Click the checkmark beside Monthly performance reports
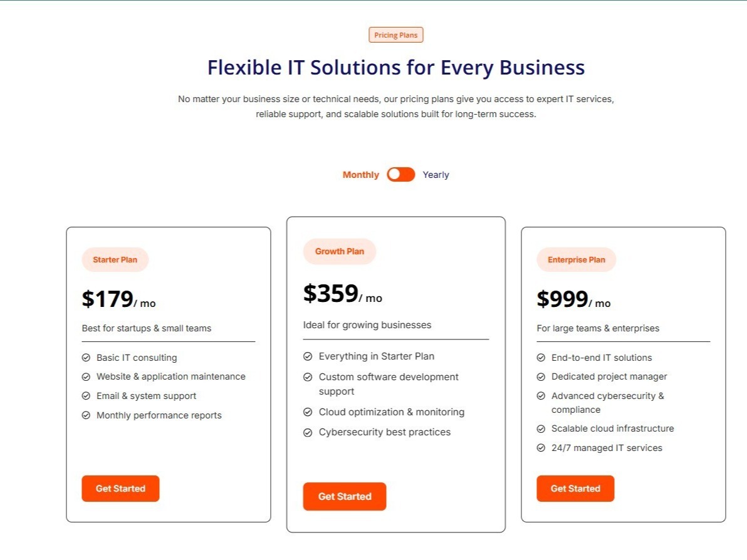 coord(85,415)
